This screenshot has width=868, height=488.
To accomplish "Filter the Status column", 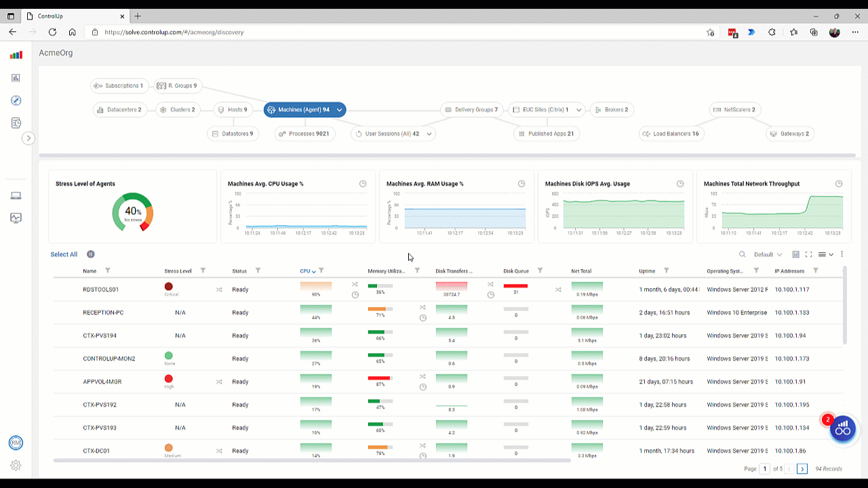I will (x=258, y=271).
